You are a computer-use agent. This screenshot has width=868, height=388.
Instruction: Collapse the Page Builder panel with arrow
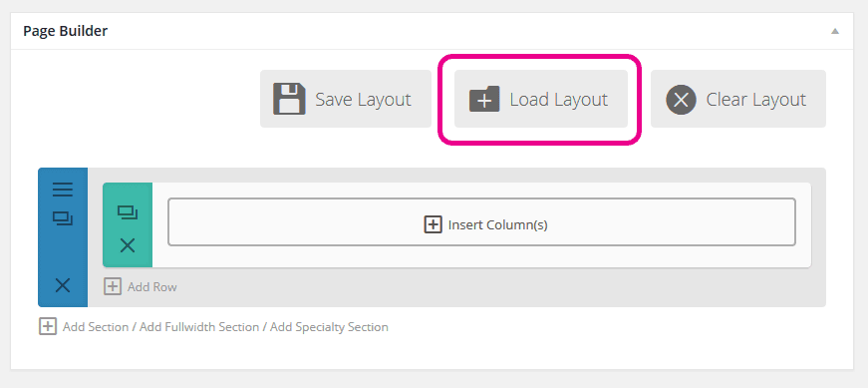point(835,31)
